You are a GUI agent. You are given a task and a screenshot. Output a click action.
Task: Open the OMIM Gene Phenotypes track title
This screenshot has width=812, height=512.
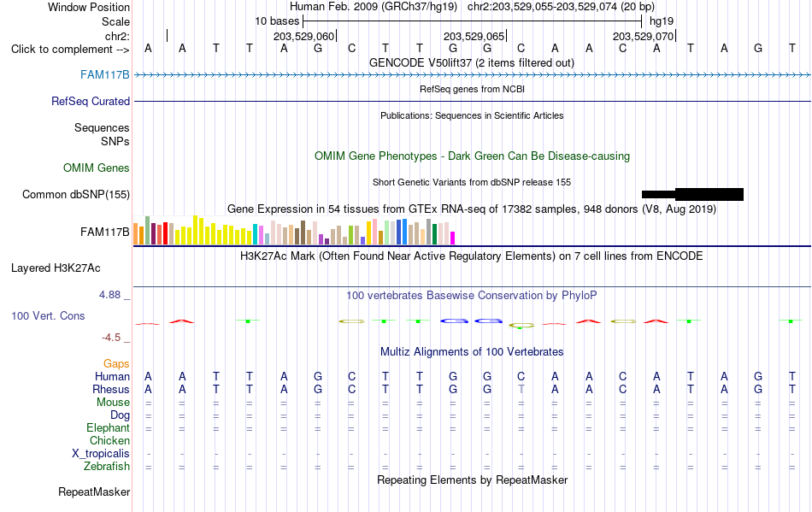point(472,156)
